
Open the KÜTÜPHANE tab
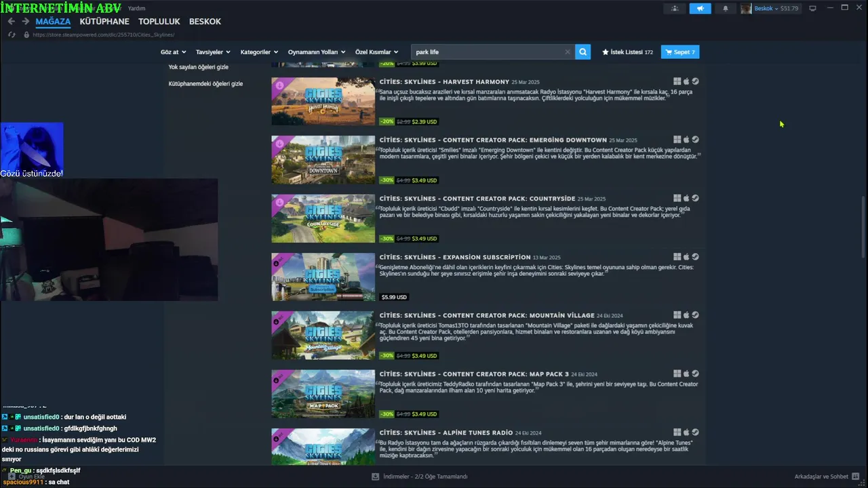pos(104,22)
